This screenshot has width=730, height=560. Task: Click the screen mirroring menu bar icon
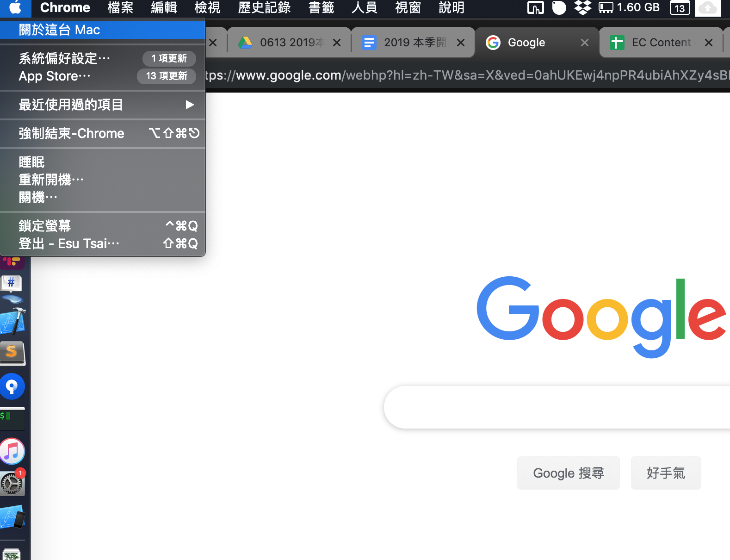click(536, 8)
